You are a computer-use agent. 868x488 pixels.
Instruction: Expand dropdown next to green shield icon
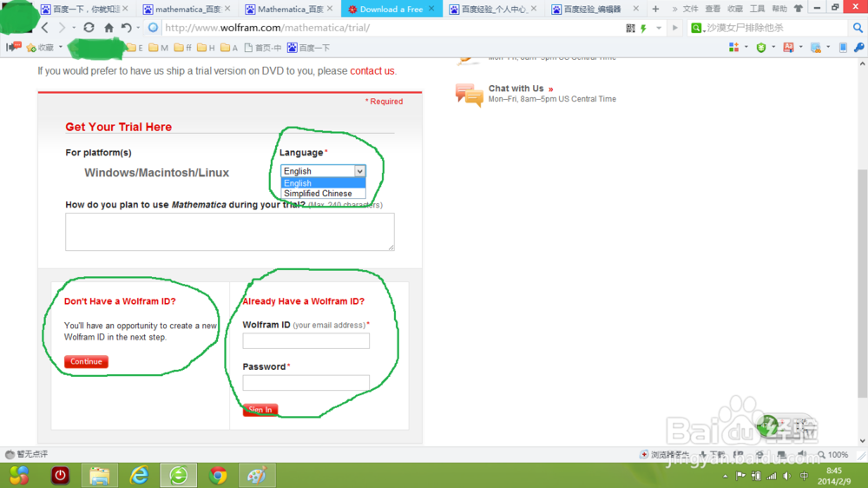click(773, 47)
